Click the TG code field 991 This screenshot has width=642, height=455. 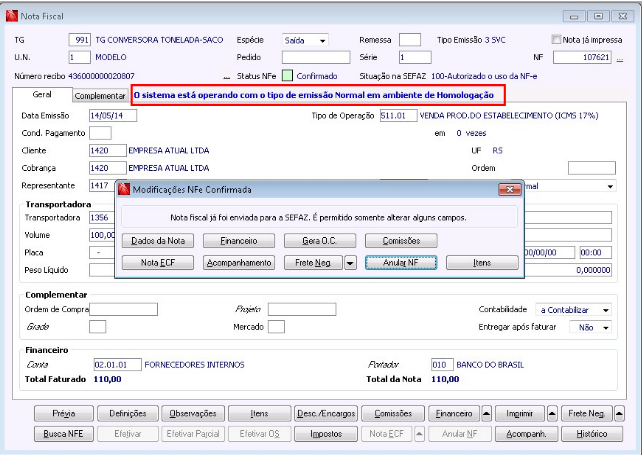pyautogui.click(x=79, y=40)
